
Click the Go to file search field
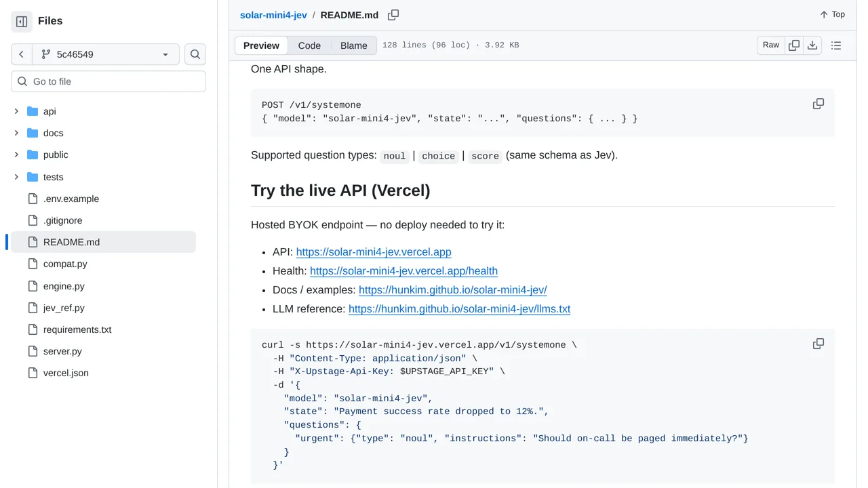point(108,81)
